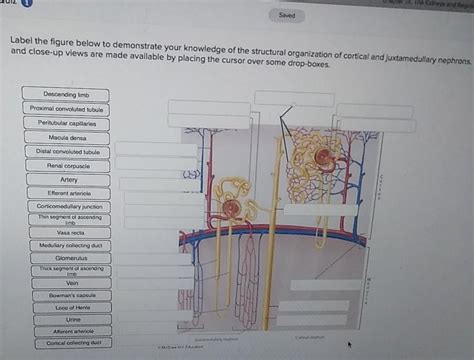Viewport: 474px width, 360px height.
Task: Choose the Efferent arteriole label
Action: point(69,193)
